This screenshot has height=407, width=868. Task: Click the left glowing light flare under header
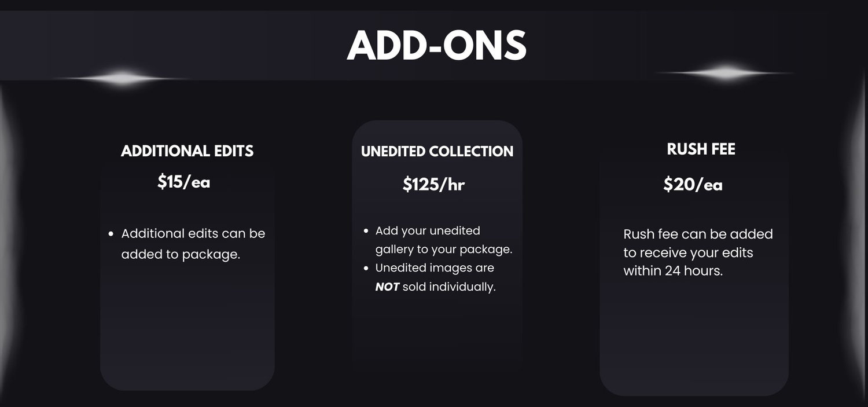coord(123,78)
